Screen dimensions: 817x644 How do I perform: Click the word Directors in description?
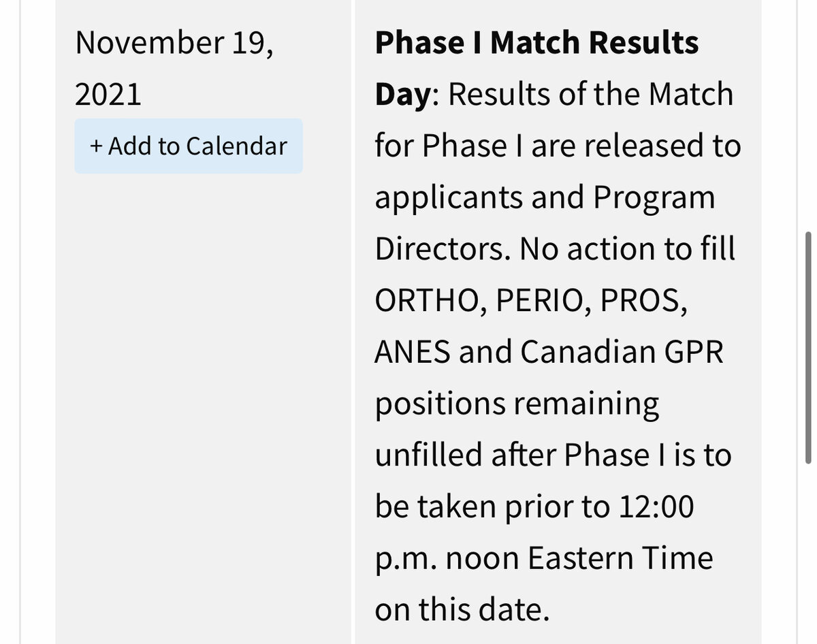point(443,249)
